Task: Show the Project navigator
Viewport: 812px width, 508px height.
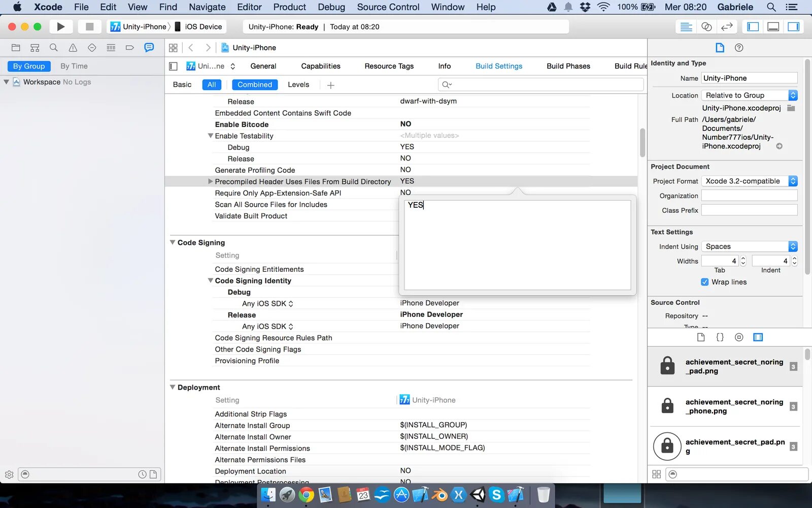Action: coord(16,48)
